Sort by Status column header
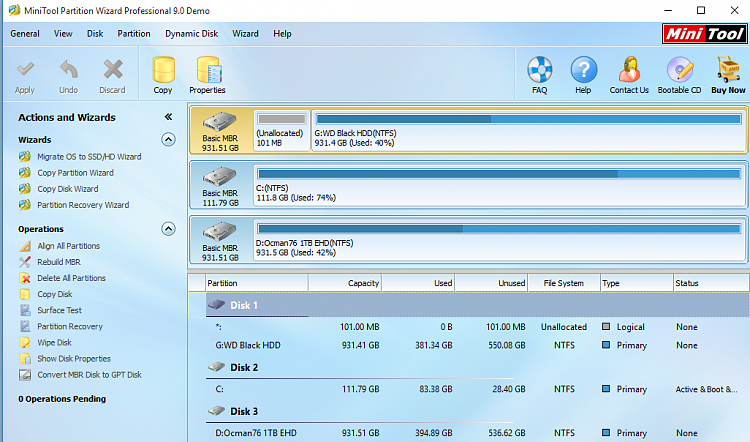Viewport: 750px width, 442px height. (711, 283)
